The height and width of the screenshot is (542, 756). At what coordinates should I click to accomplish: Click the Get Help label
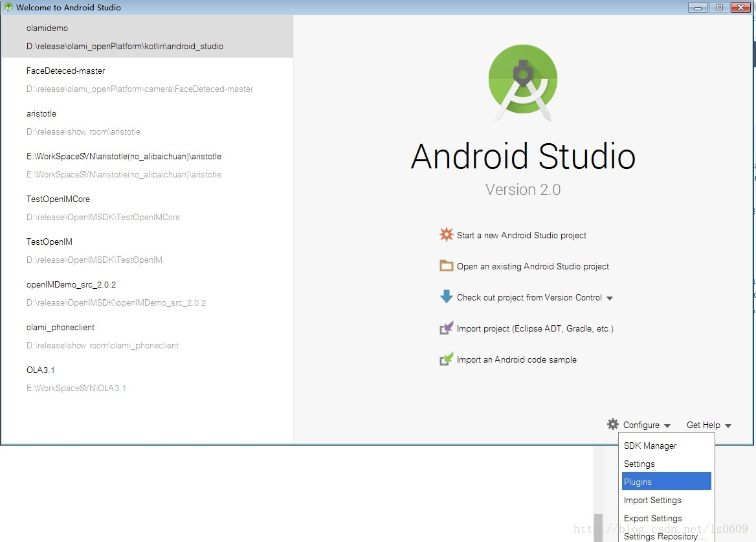click(x=704, y=425)
